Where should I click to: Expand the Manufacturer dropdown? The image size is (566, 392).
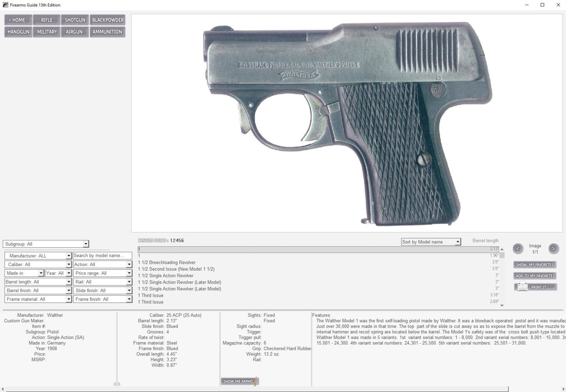point(69,256)
